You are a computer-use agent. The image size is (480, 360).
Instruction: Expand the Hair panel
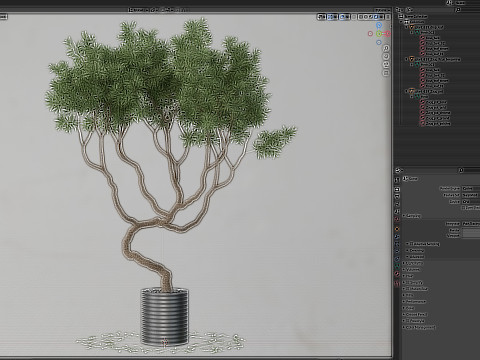408,276
